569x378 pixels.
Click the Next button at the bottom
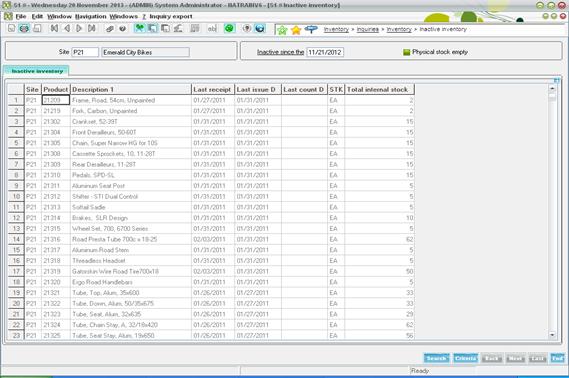coord(515,358)
